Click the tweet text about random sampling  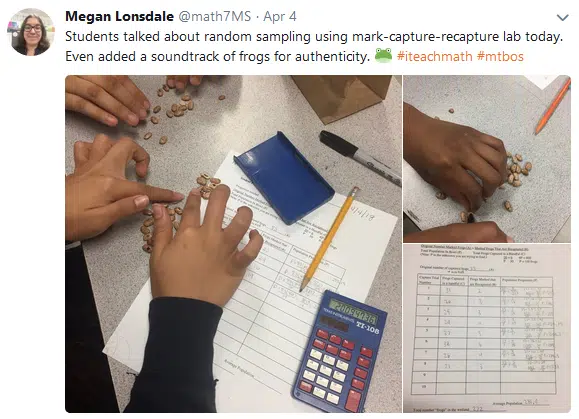[x=314, y=47]
